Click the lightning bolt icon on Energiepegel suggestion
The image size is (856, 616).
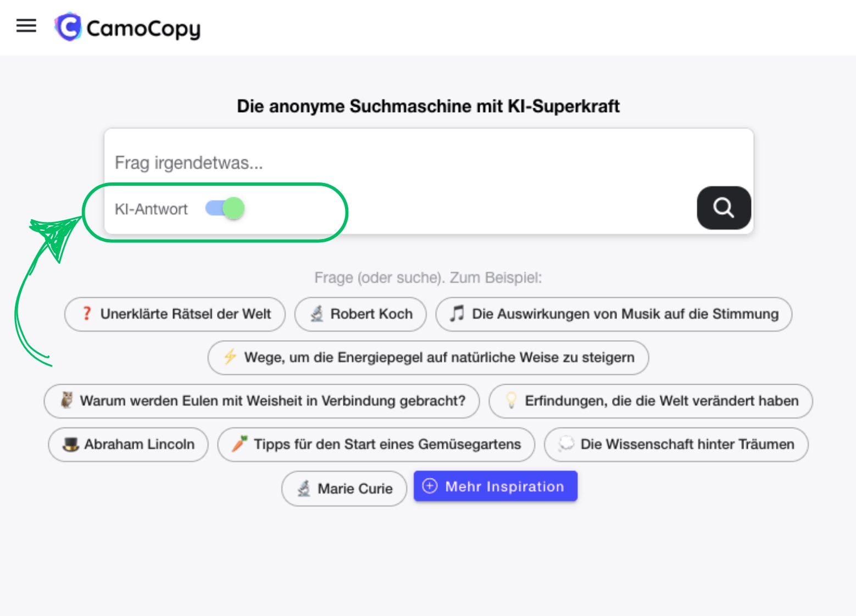coord(230,357)
